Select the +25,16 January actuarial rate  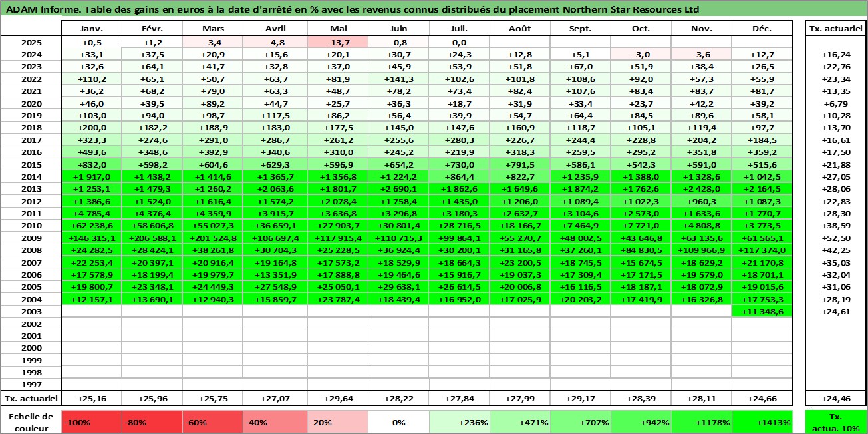click(92, 399)
